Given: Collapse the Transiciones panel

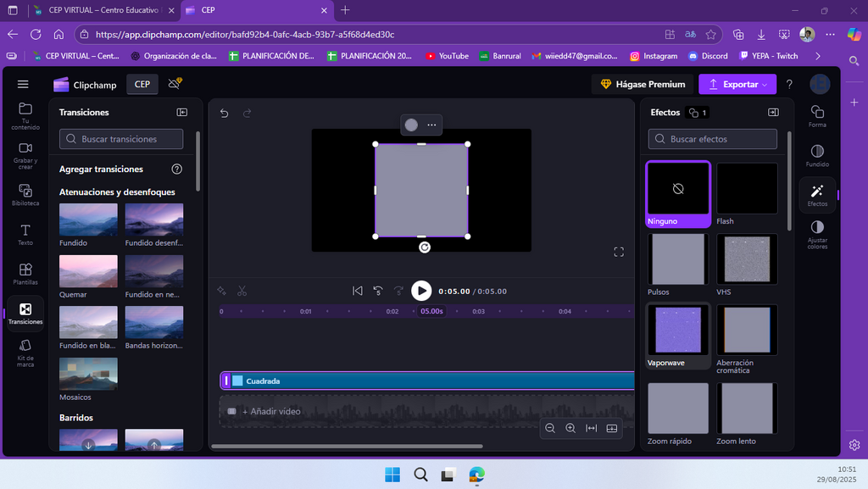Looking at the screenshot, I should point(182,113).
